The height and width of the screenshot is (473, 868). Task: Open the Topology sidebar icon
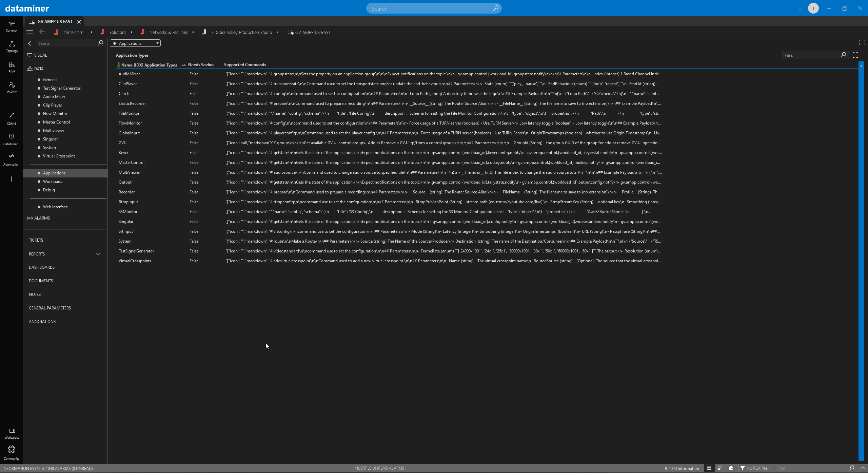(12, 46)
